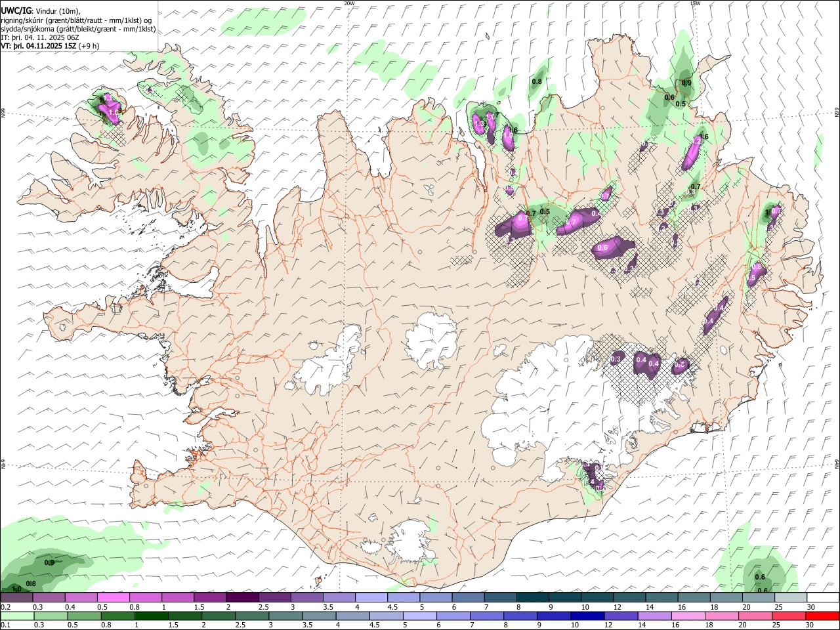Select the '4.5' label on the snow scale
This screenshot has width=840, height=630.
point(392,607)
